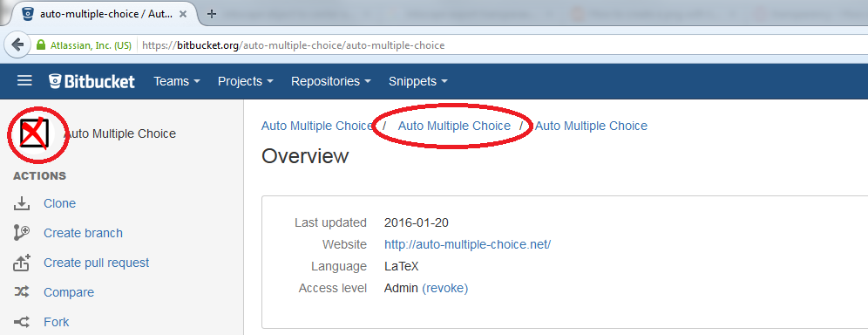This screenshot has width=868, height=335.
Task: Select the auto-multiple-choice browser tab
Action: [x=104, y=14]
